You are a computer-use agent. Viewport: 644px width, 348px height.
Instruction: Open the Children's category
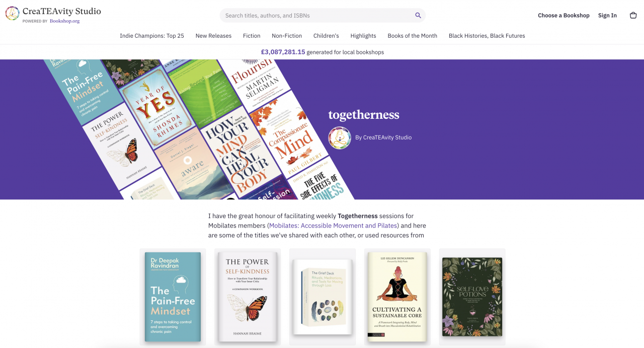[x=326, y=36]
